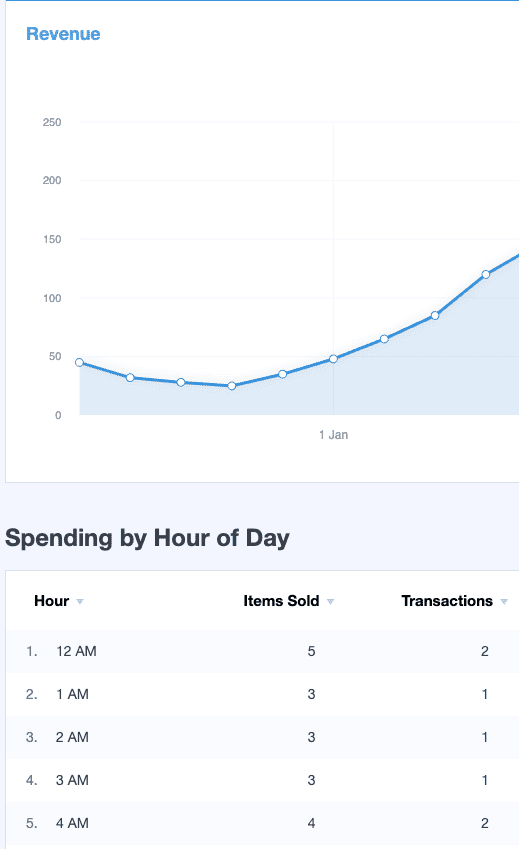Click the data point near 85 revenue
Viewport: 519px width, 849px height.
[x=435, y=315]
